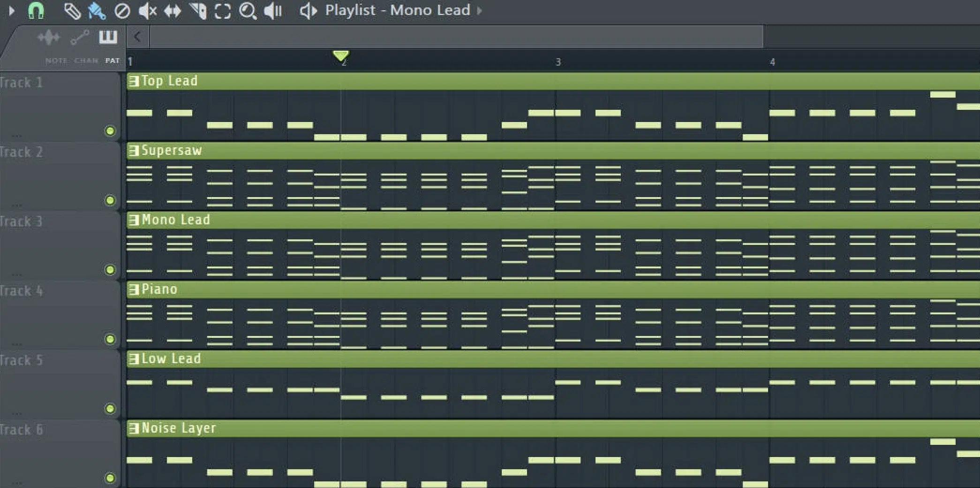Click the Playlist - Mono Lead title
The width and height of the screenshot is (980, 488).
(398, 10)
